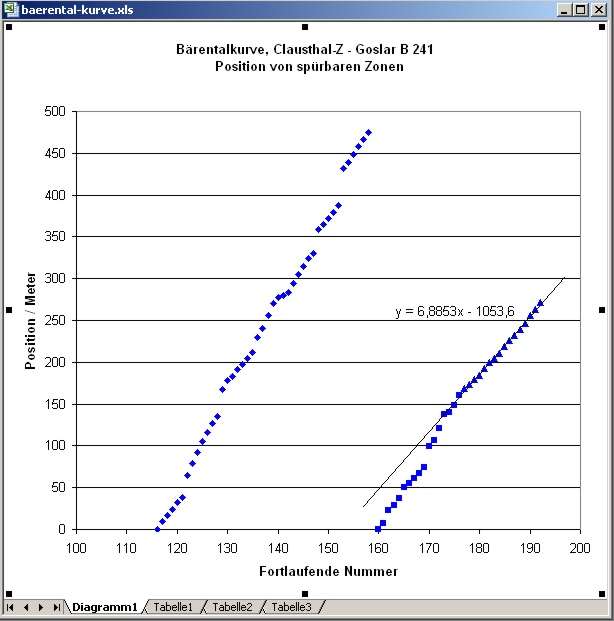Select the square marker data series near 160
The height and width of the screenshot is (621, 614).
378,528
